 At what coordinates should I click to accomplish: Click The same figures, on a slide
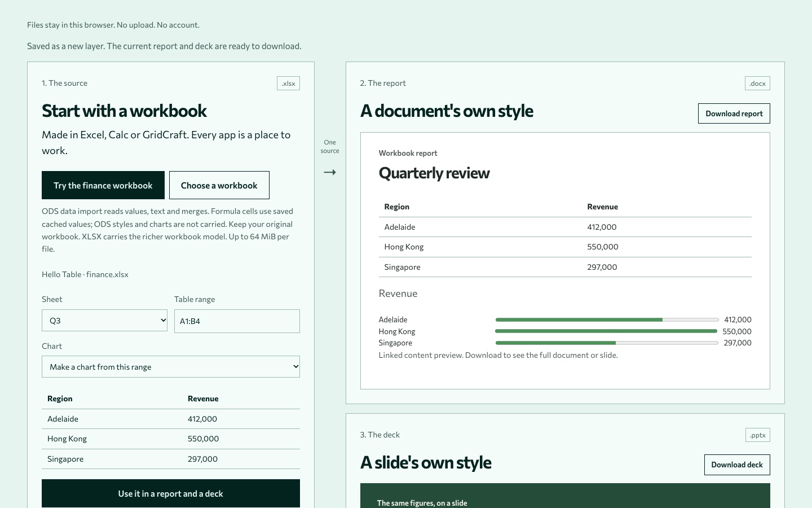[x=422, y=503]
